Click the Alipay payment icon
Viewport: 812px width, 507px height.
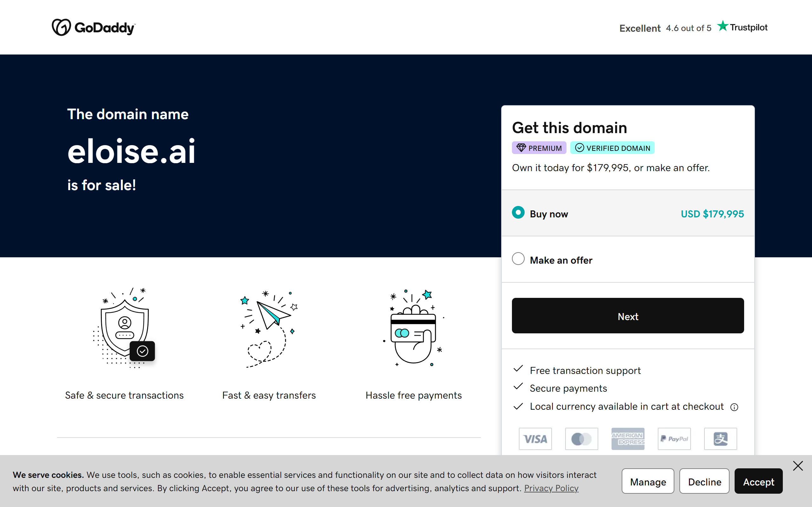point(720,439)
